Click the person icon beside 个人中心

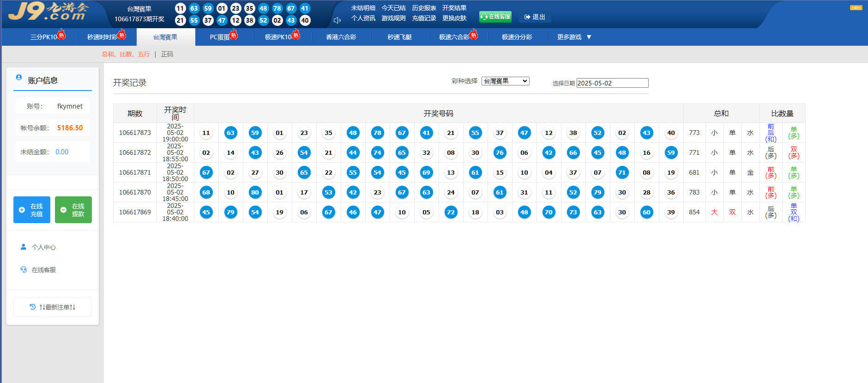[x=24, y=247]
